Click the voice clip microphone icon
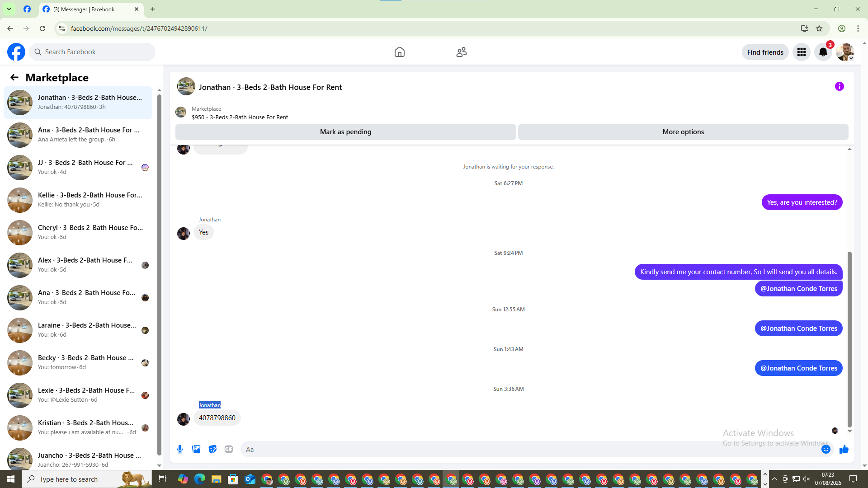868x488 pixels. (x=180, y=449)
